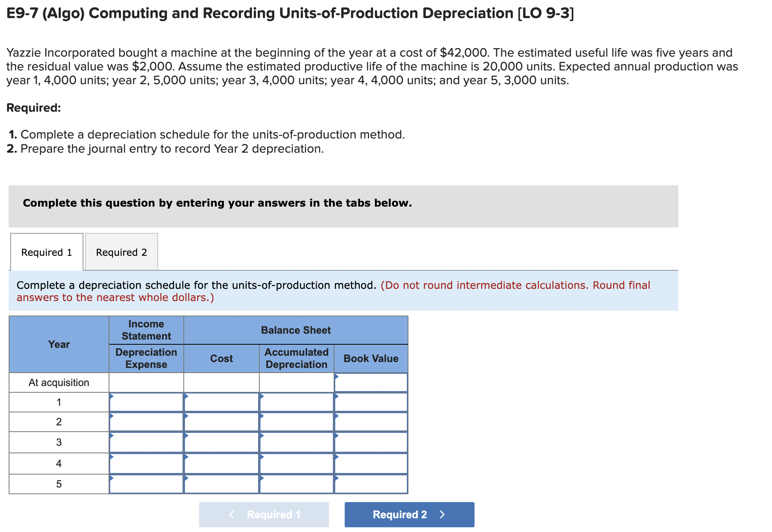Click Year 3 Book Value cell
This screenshot has height=532, width=772.
click(371, 442)
